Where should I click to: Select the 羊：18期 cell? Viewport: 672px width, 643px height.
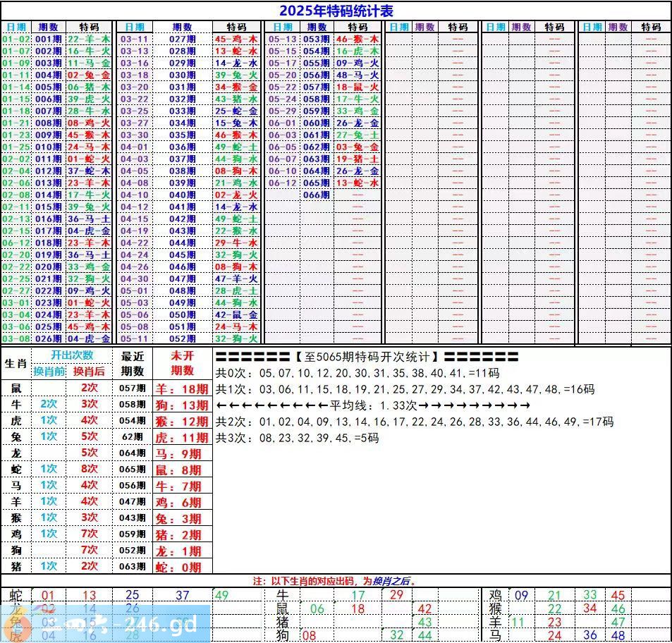click(x=182, y=388)
